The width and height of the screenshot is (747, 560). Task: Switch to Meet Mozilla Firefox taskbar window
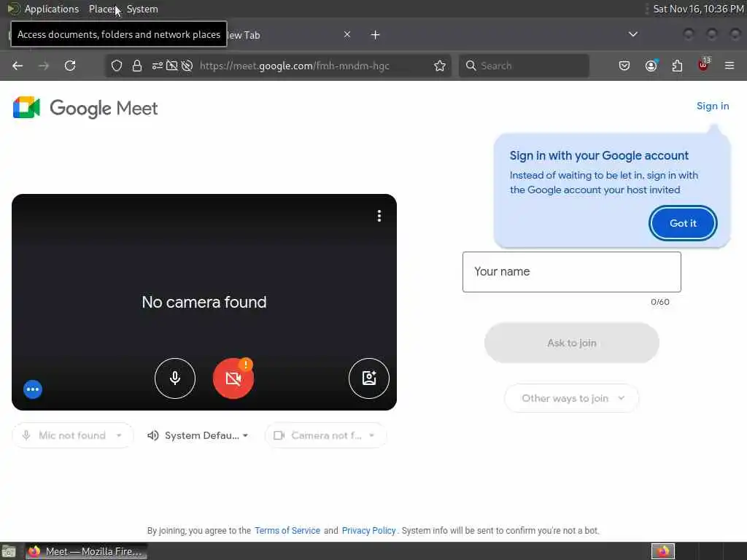pos(86,551)
